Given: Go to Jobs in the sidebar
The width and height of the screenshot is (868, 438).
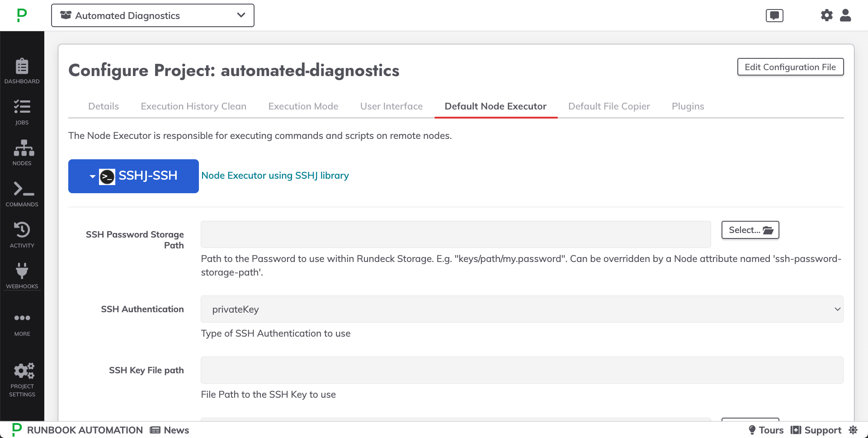Looking at the screenshot, I should coord(22,112).
